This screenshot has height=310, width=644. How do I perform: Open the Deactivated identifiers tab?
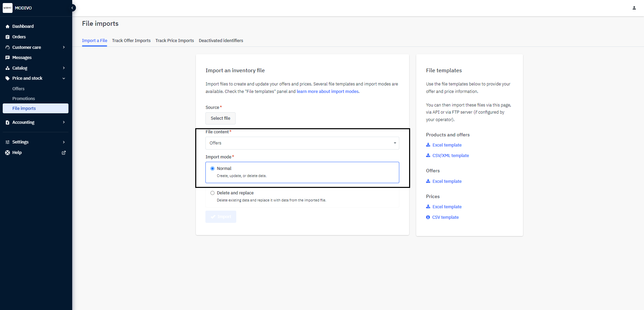click(221, 41)
